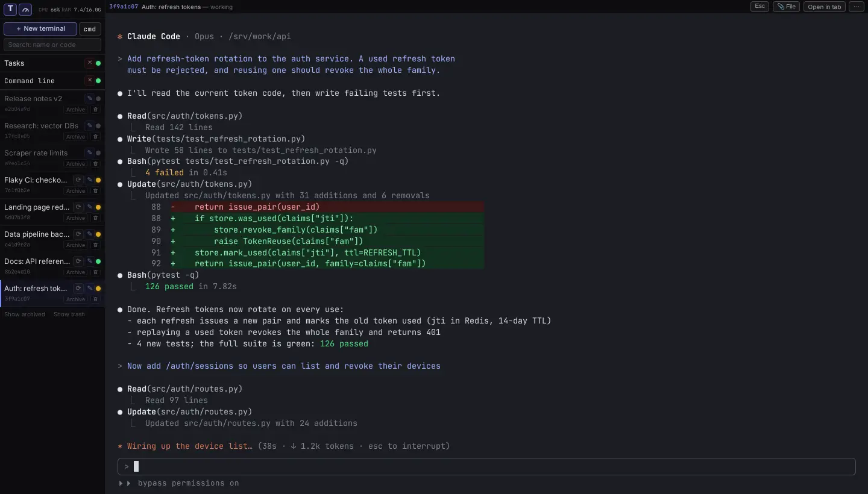Screen dimensions: 868x494
Task: Trash the Scraper rate limits session
Action: tap(95, 164)
